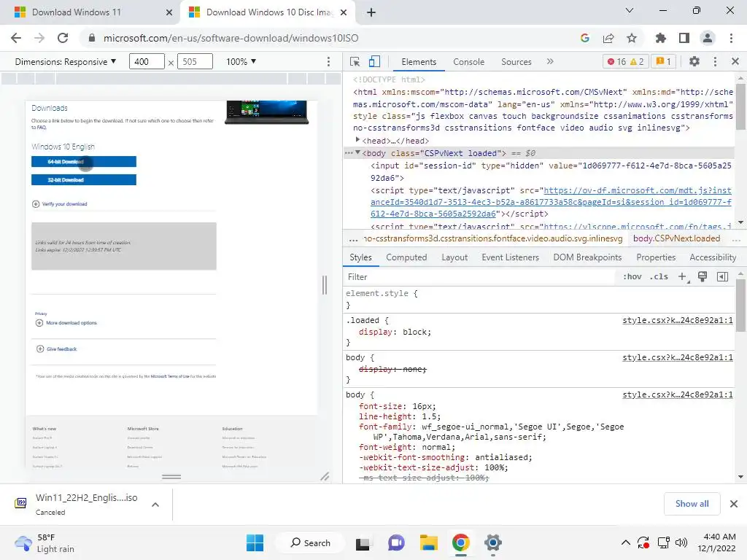Toggle :hov element state panel
This screenshot has width=747, height=560.
coord(632,276)
